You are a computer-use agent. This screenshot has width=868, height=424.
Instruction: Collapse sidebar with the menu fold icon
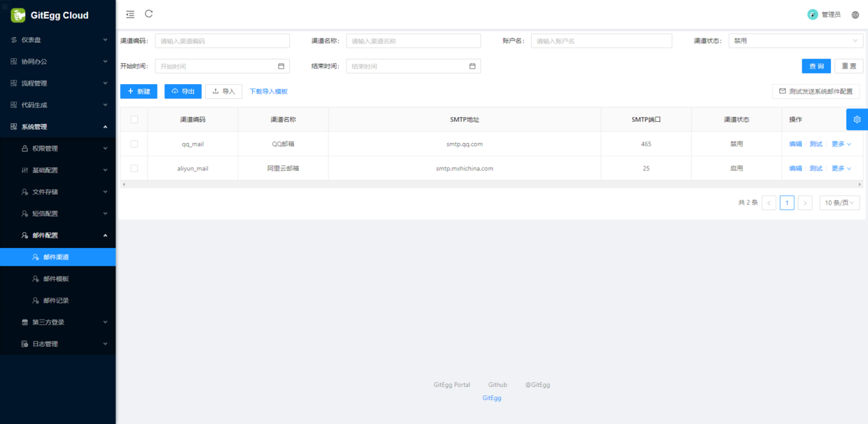click(130, 14)
